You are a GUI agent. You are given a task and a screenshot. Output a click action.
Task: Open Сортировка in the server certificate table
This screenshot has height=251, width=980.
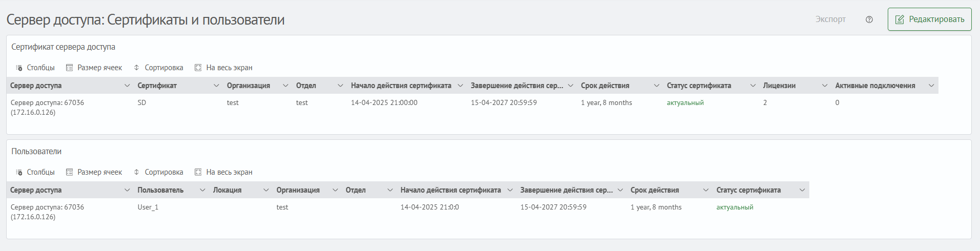click(158, 68)
